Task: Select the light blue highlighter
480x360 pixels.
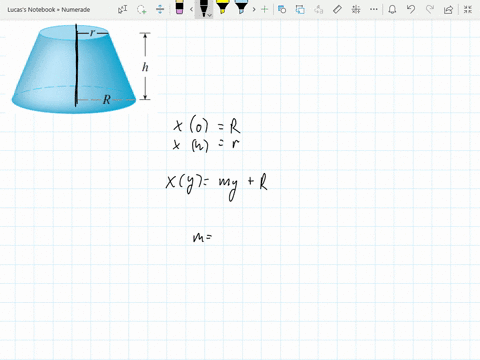Action: point(241,7)
